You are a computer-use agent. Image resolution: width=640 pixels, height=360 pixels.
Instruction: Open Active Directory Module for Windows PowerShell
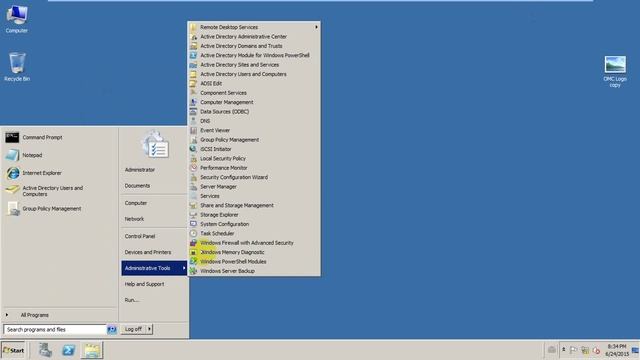pyautogui.click(x=254, y=55)
